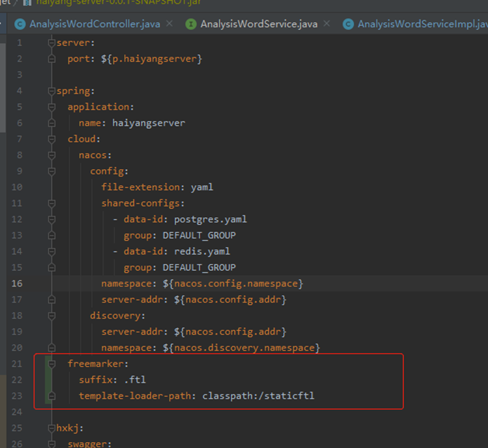The image size is (488, 448).
Task: Click line number 16 in the gutter
Action: [17, 284]
